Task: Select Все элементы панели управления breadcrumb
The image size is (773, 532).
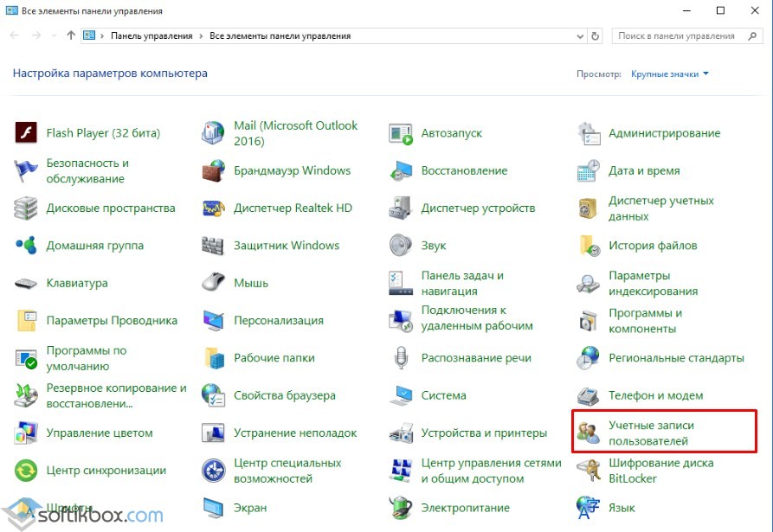Action: [280, 36]
